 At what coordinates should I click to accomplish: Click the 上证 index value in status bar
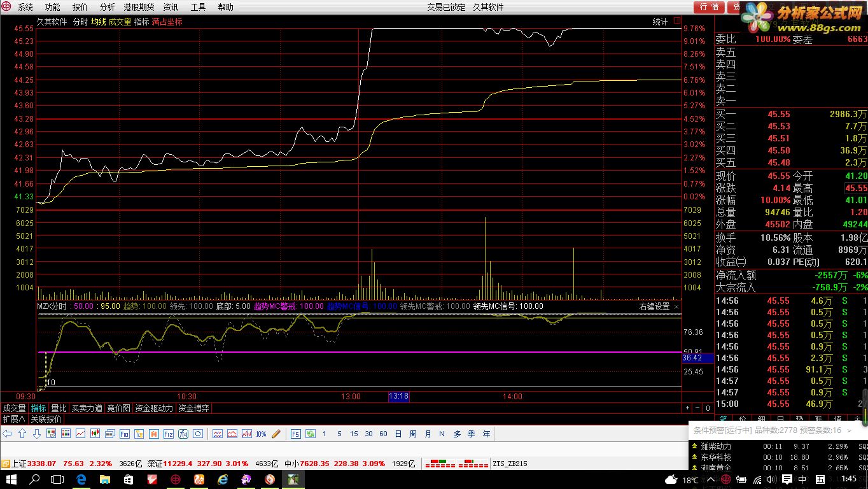42,464
